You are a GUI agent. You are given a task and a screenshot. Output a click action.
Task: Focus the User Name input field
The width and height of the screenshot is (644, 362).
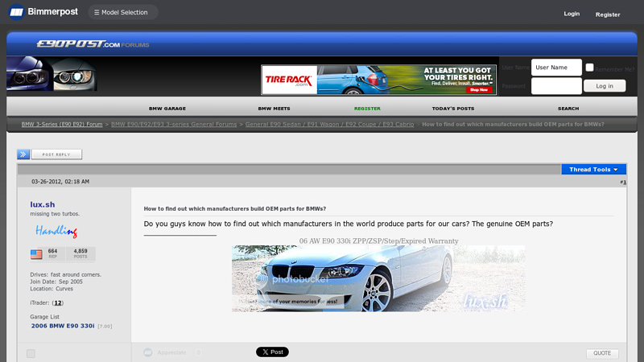pyautogui.click(x=556, y=68)
